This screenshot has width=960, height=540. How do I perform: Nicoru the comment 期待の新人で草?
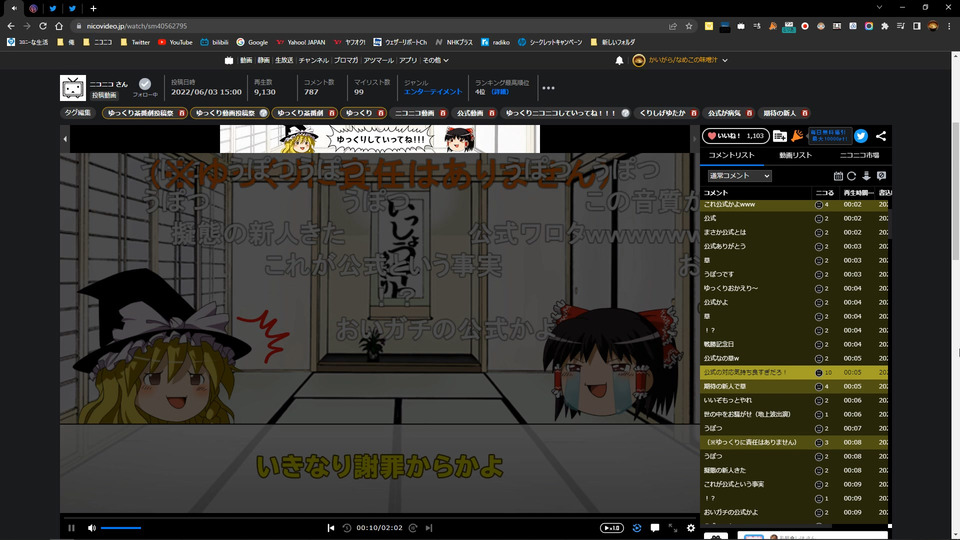tap(819, 387)
